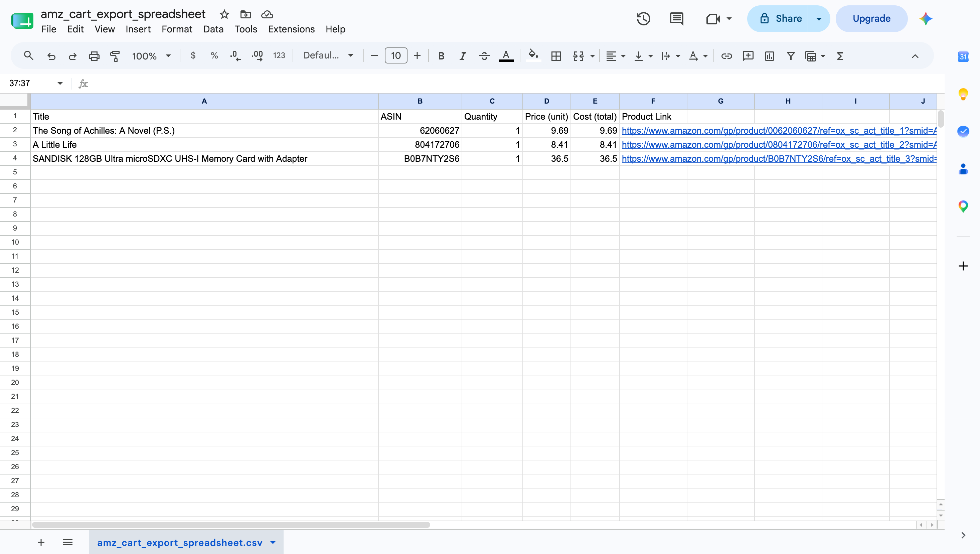980x554 pixels.
Task: Decrease font size with minus button
Action: [x=374, y=56]
